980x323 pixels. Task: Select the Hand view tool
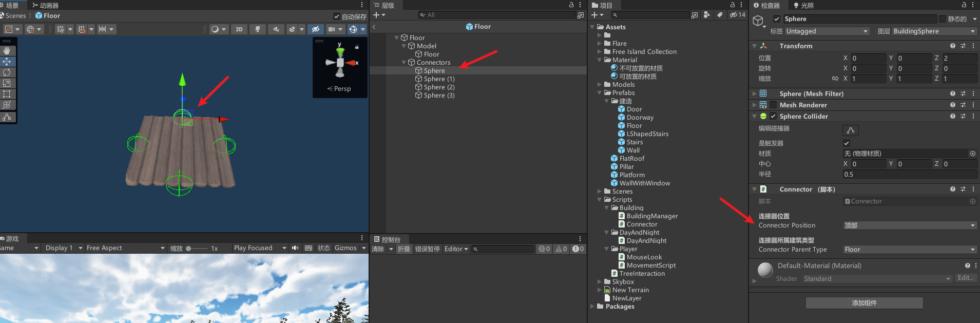[7, 51]
